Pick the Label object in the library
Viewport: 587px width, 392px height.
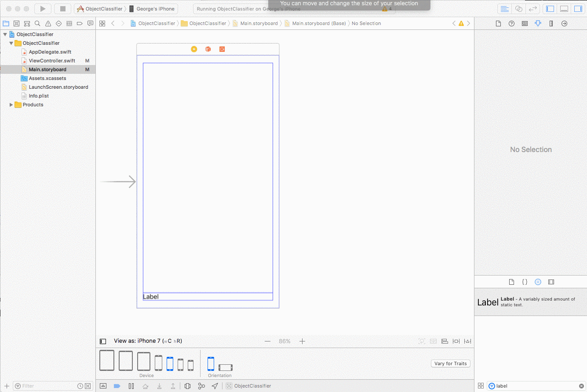tap(531, 302)
